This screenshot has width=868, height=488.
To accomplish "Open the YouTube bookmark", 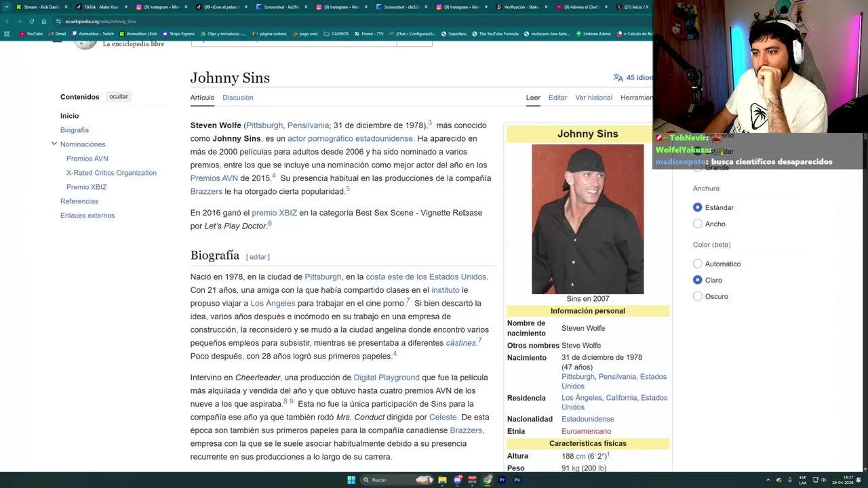I will [x=31, y=33].
